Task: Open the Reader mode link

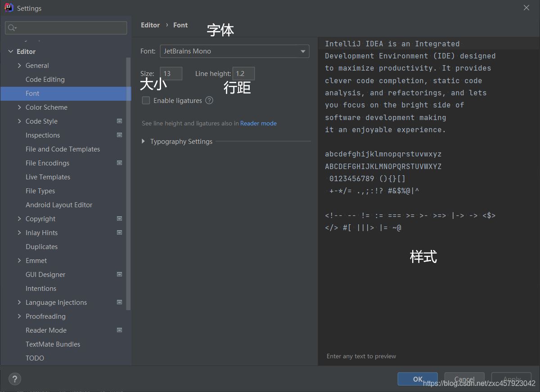Action: [258, 123]
